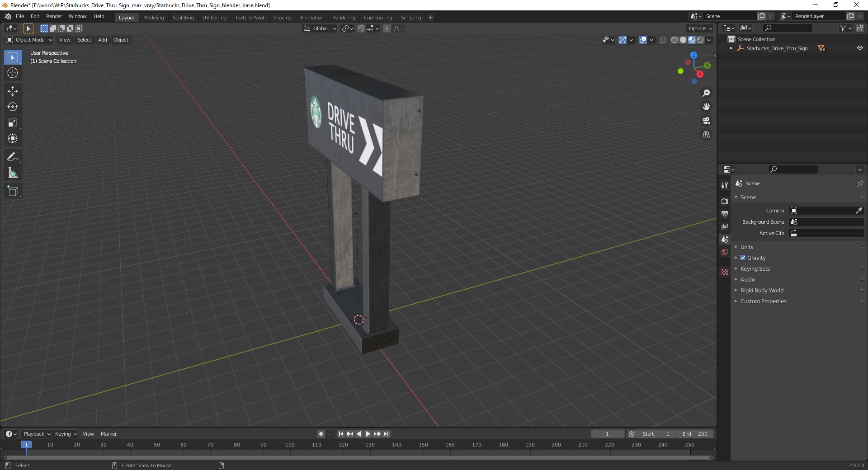Activate the Rotate tool

[13, 107]
